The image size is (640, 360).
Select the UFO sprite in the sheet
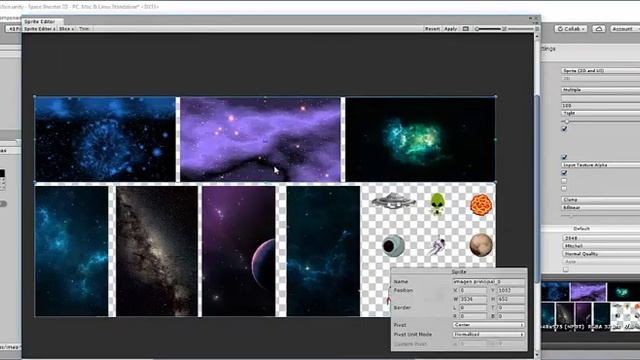tap(393, 201)
